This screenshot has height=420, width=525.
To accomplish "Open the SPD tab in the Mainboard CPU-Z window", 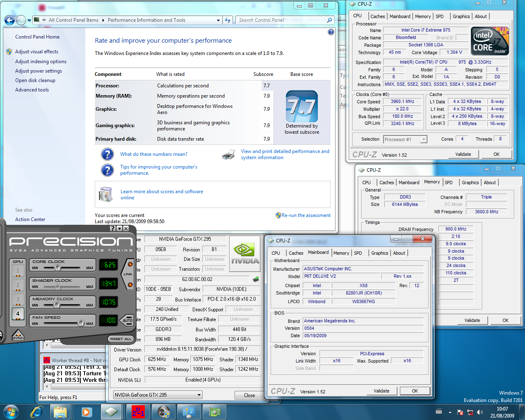I will click(358, 253).
